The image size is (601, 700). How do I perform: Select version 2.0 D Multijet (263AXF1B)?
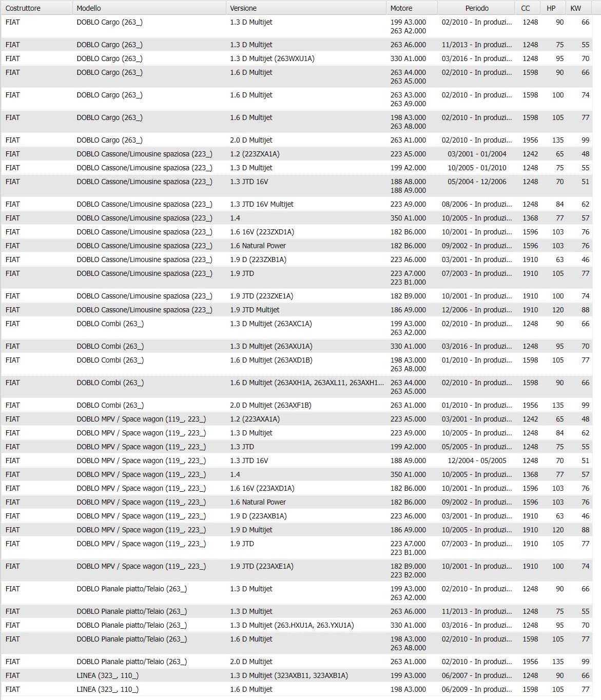(x=270, y=405)
